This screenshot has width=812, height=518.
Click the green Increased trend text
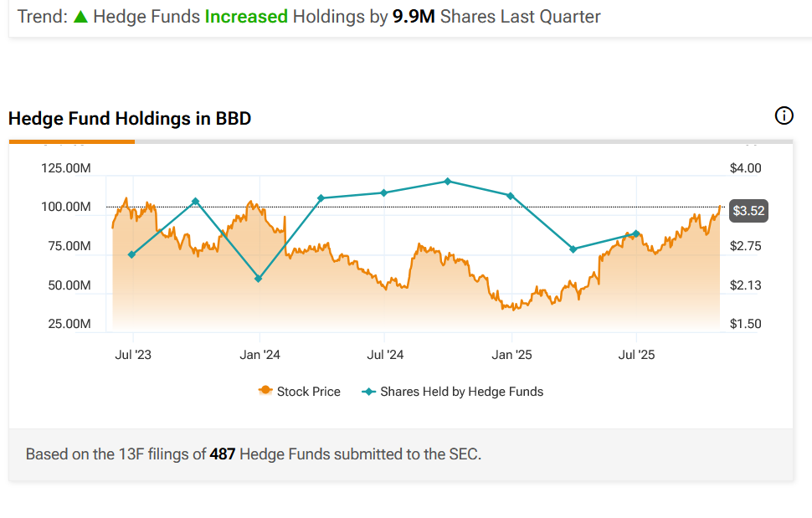pyautogui.click(x=246, y=17)
